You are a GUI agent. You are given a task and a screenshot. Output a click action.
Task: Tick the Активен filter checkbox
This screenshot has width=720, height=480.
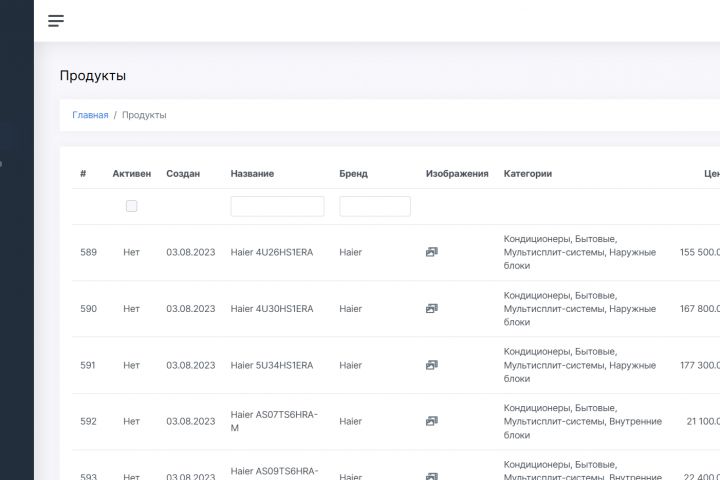(131, 206)
